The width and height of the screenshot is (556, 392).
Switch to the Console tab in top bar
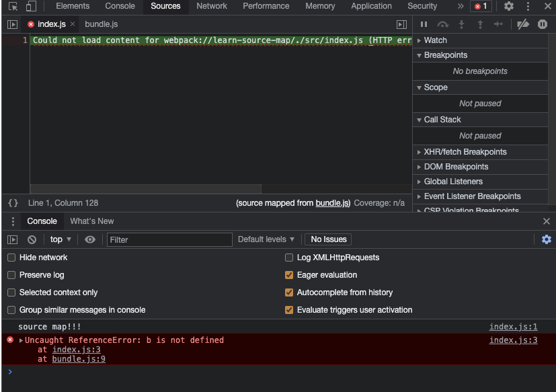click(x=120, y=6)
